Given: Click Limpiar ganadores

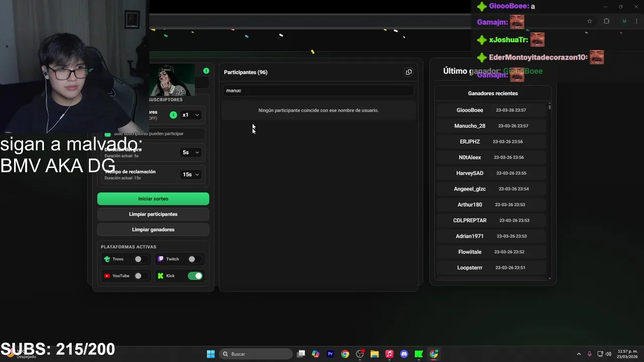Looking at the screenshot, I should click(x=153, y=230).
